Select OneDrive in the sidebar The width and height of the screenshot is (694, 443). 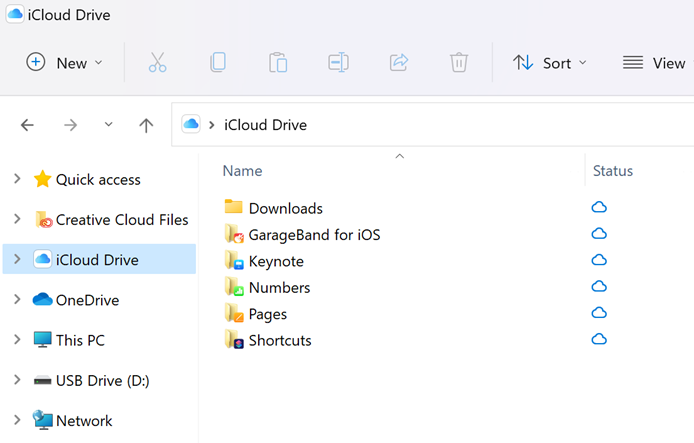click(x=87, y=300)
